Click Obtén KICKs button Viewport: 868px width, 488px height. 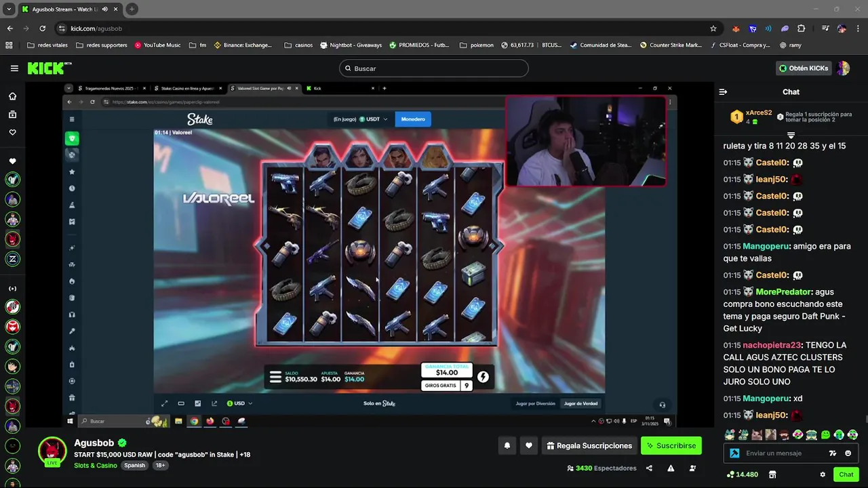tap(804, 68)
